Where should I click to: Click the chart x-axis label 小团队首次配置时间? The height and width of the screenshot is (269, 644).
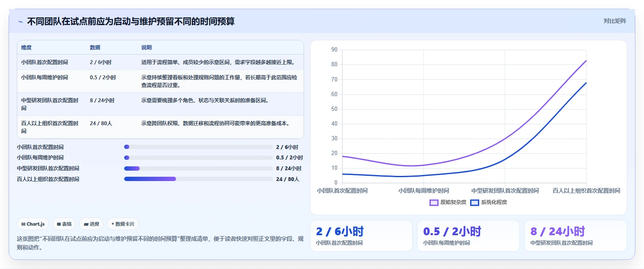coord(342,191)
